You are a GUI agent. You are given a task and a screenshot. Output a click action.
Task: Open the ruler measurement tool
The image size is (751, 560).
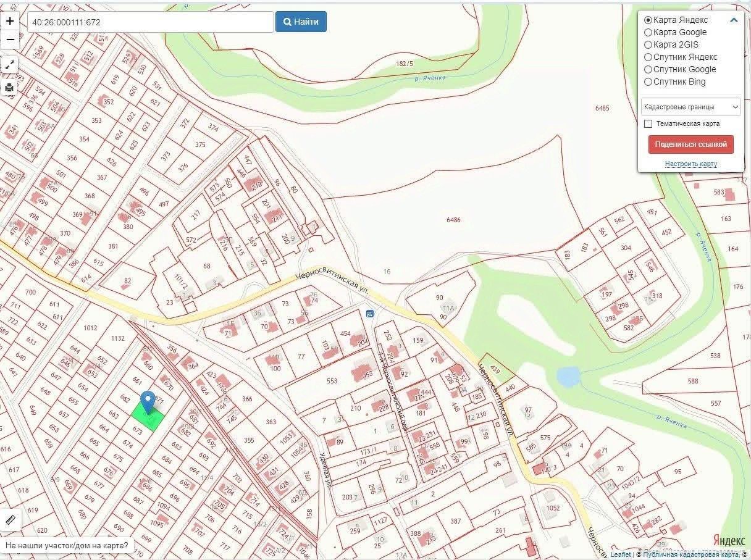tap(10, 519)
